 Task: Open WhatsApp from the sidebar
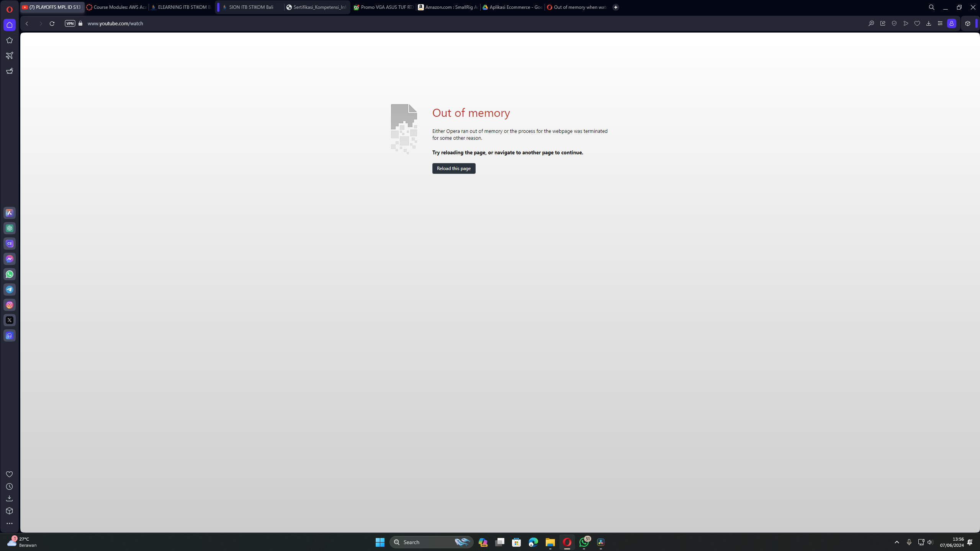coord(10,274)
